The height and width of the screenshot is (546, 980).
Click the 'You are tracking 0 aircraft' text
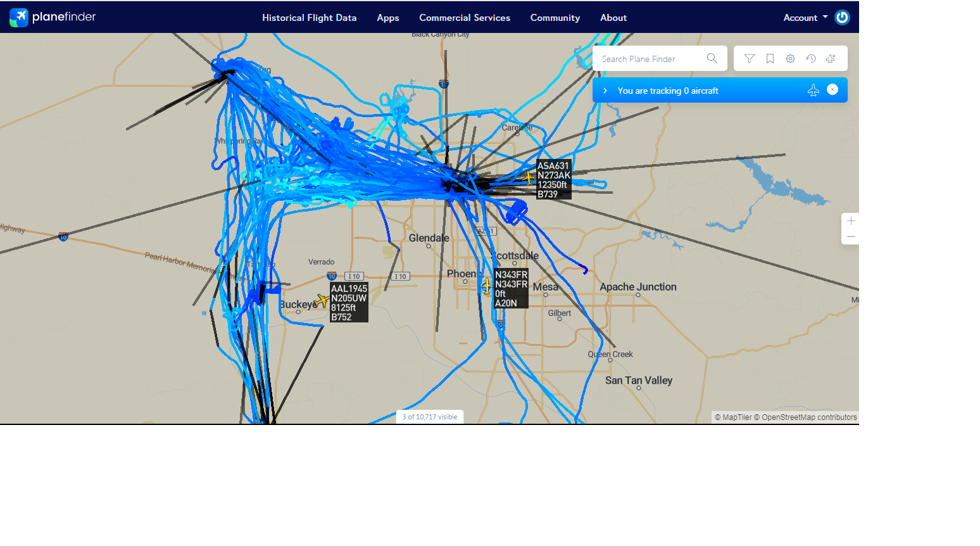[668, 91]
